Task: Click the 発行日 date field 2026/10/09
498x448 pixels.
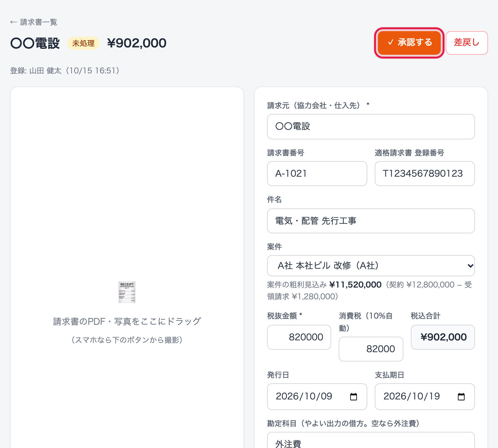Action: click(x=317, y=397)
